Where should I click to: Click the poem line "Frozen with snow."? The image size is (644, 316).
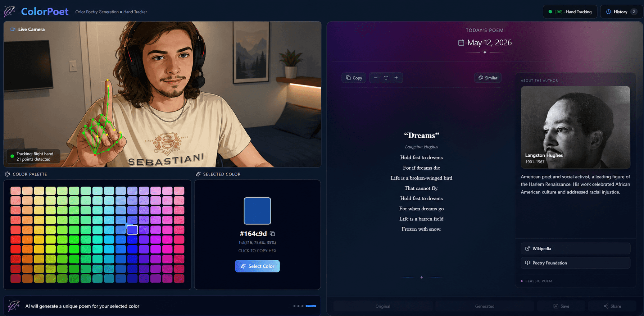[x=421, y=229]
